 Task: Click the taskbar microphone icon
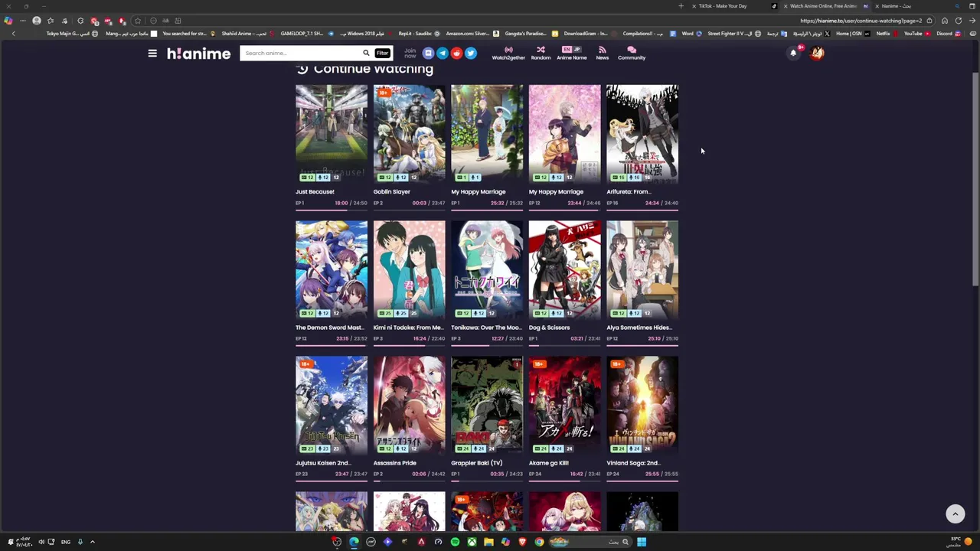tap(80, 542)
